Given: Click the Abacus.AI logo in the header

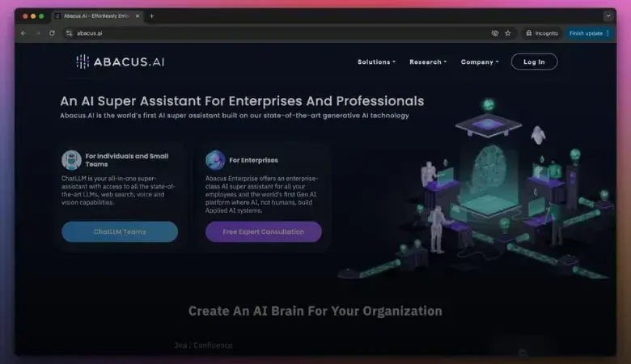Looking at the screenshot, I should [x=120, y=62].
